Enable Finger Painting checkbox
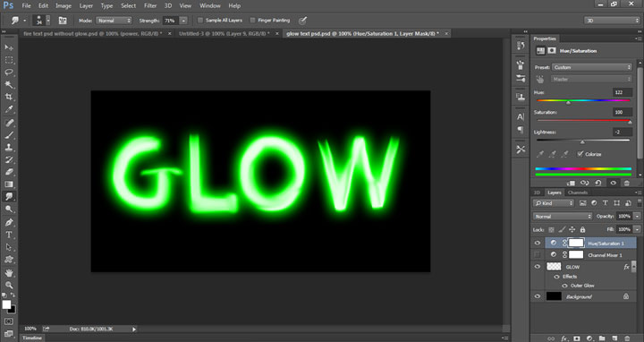 (x=252, y=20)
